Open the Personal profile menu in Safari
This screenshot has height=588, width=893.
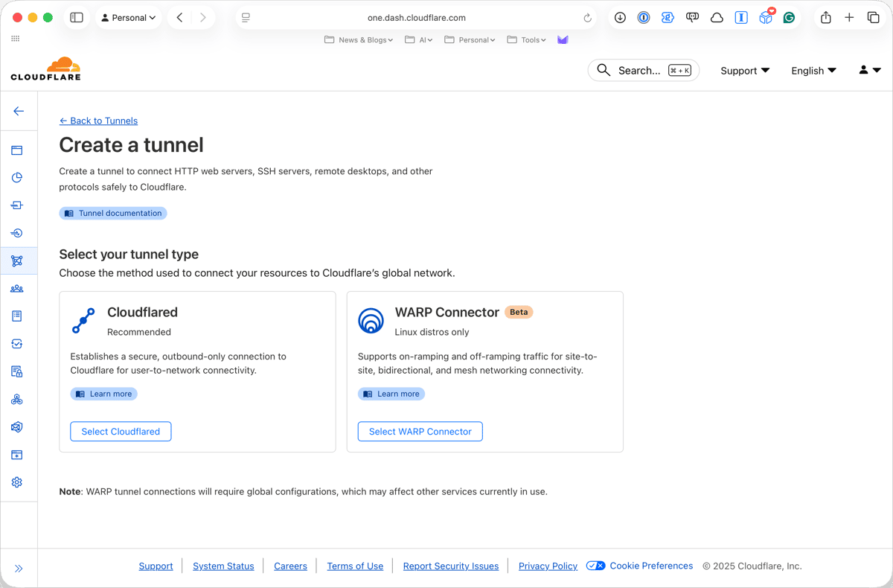(128, 16)
